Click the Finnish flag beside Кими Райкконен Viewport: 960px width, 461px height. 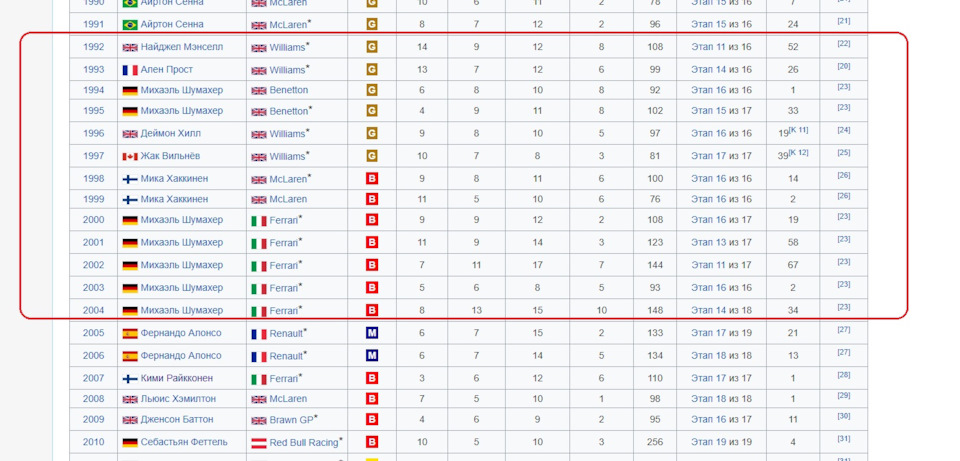click(x=130, y=378)
